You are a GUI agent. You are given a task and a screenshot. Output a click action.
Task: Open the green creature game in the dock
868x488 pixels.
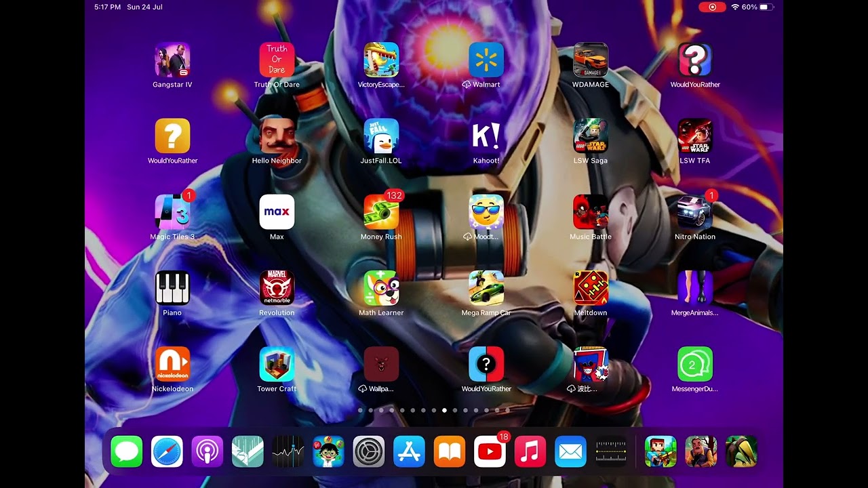[741, 451]
